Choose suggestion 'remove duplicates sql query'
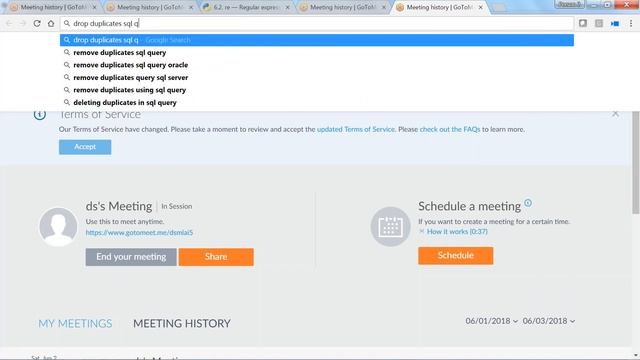This screenshot has height=360, width=640. click(317, 53)
